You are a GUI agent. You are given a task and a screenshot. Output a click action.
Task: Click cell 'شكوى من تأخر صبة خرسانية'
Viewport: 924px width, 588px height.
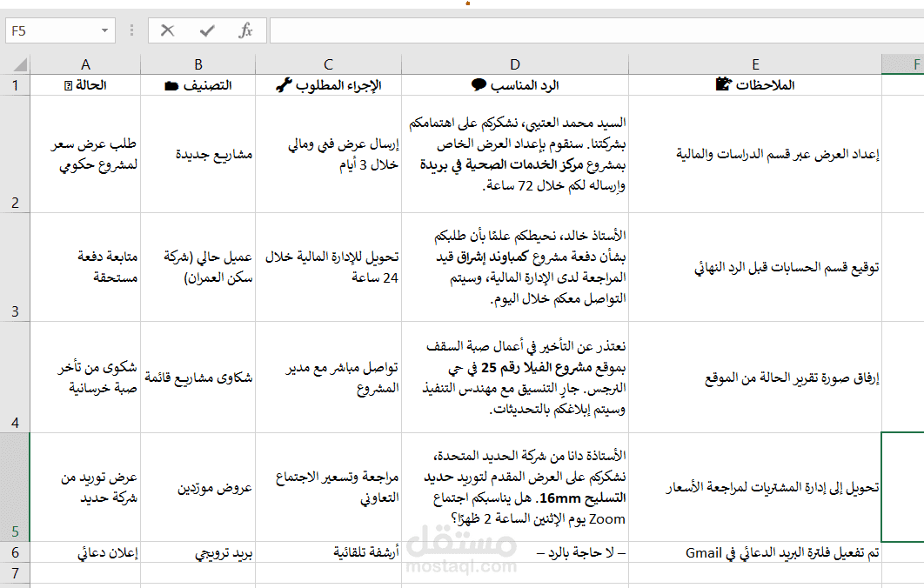pos(85,378)
